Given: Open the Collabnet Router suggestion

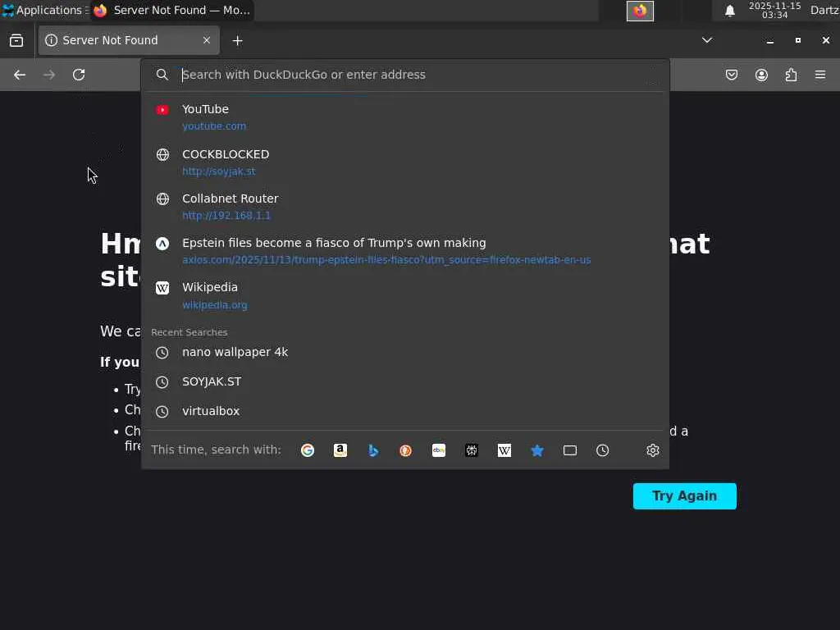Looking at the screenshot, I should click(405, 207).
